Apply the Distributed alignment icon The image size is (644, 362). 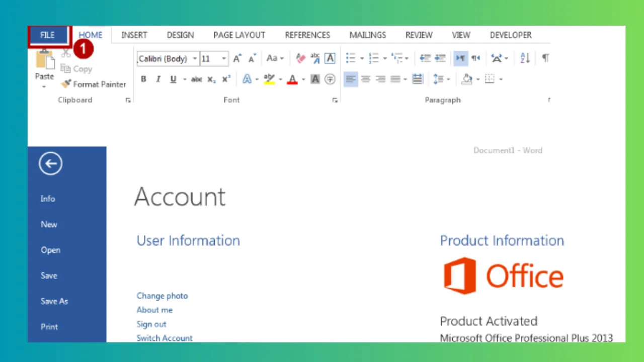418,79
